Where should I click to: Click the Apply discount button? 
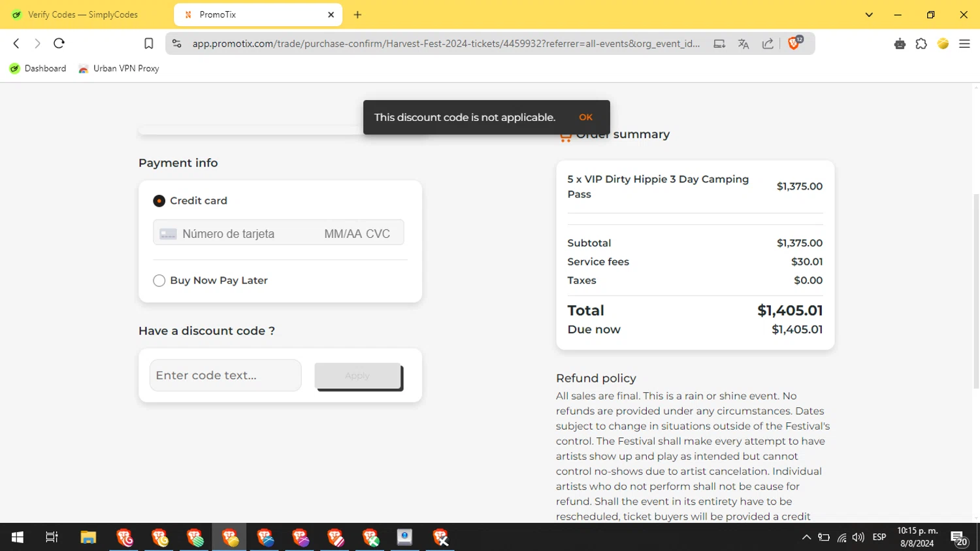357,376
